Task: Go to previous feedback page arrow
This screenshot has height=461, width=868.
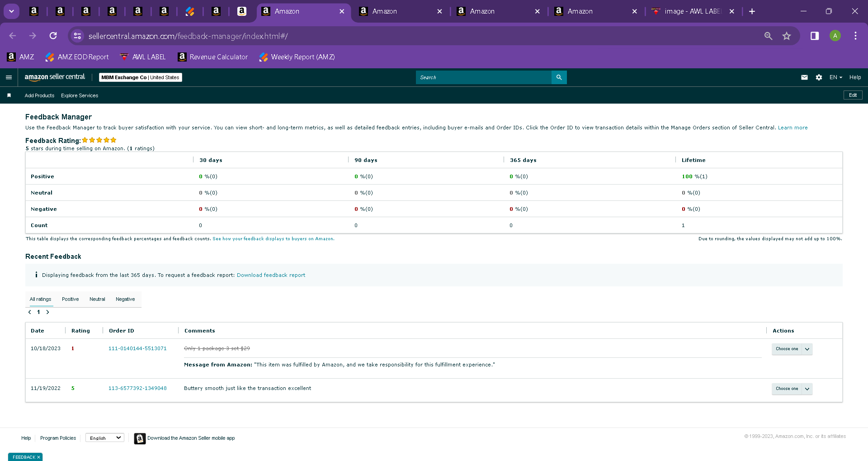Action: pyautogui.click(x=30, y=312)
